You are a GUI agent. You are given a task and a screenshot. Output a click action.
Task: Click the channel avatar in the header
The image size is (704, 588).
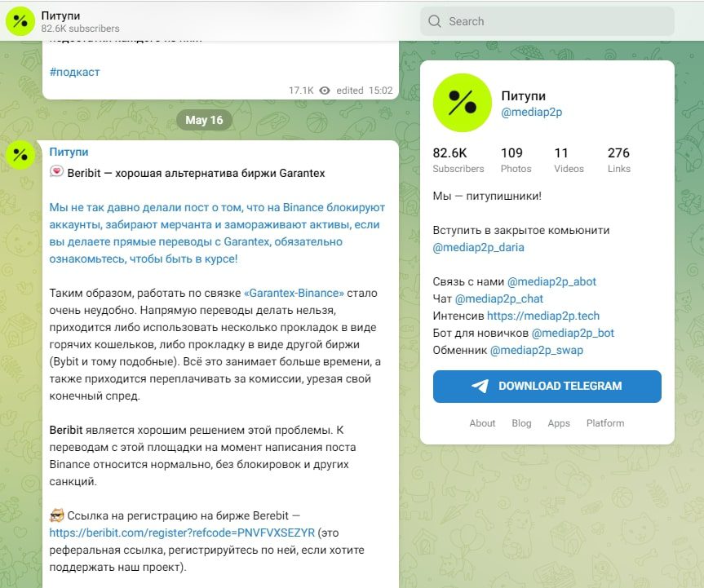20,21
